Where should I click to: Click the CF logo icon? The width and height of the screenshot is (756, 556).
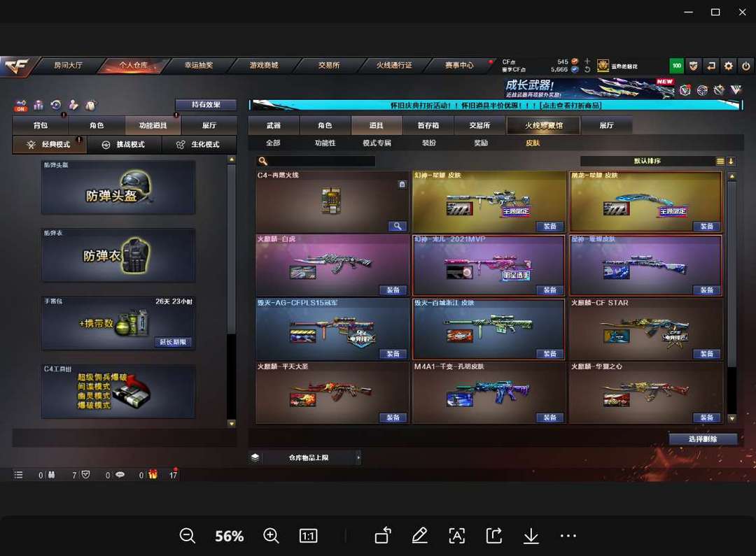[x=17, y=66]
